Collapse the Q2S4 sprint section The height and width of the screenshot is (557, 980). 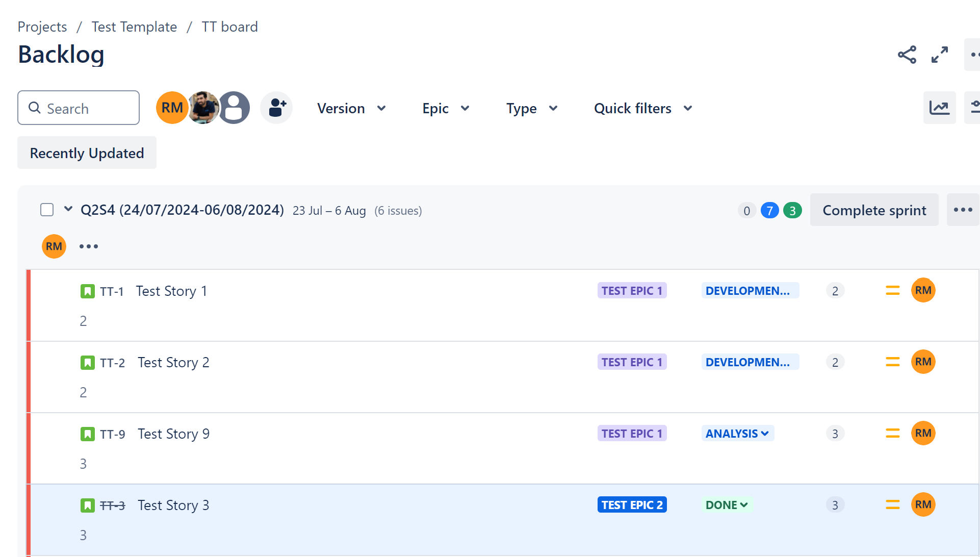click(x=68, y=209)
